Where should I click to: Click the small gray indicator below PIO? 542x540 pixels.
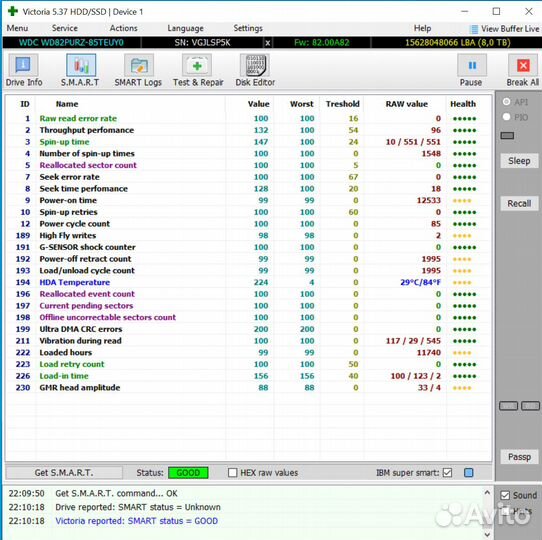coord(507,136)
